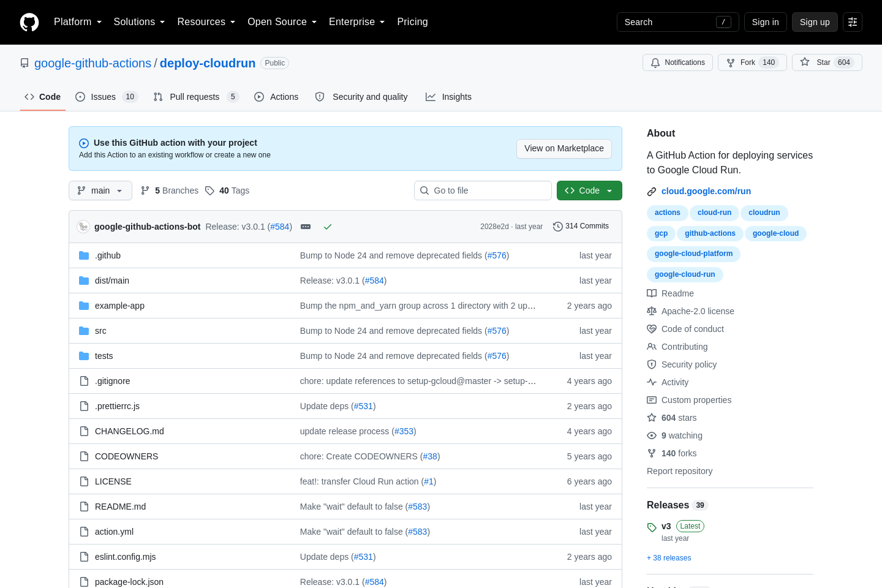Open the google-cloud-platform topic tag

(x=693, y=254)
